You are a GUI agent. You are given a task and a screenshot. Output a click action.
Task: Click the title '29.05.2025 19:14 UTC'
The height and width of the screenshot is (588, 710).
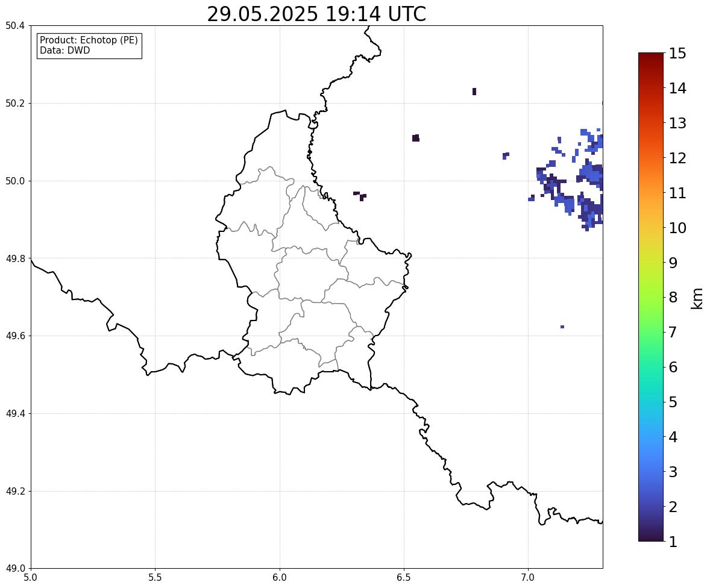tap(316, 14)
